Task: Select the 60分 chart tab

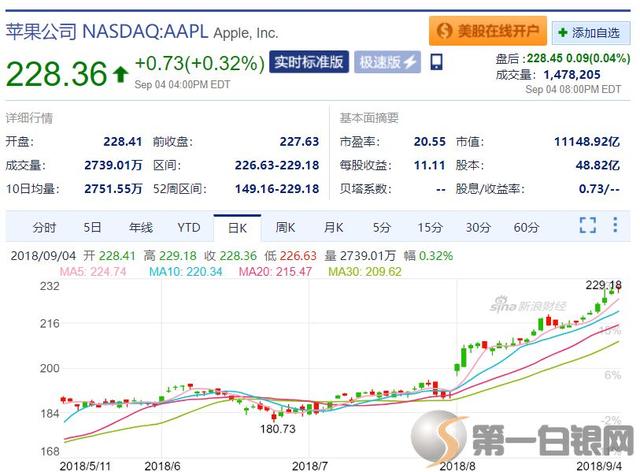Action: (526, 227)
